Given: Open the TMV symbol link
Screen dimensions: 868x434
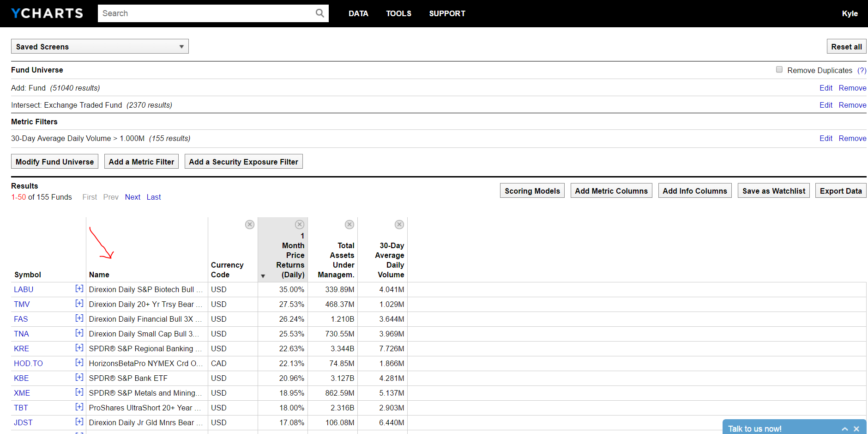Looking at the screenshot, I should 22,304.
